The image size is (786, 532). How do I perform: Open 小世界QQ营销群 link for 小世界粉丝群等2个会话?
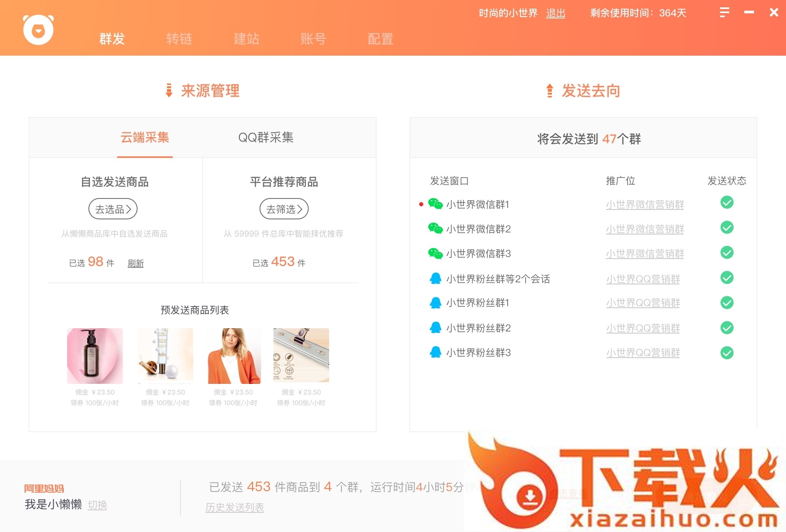643,279
